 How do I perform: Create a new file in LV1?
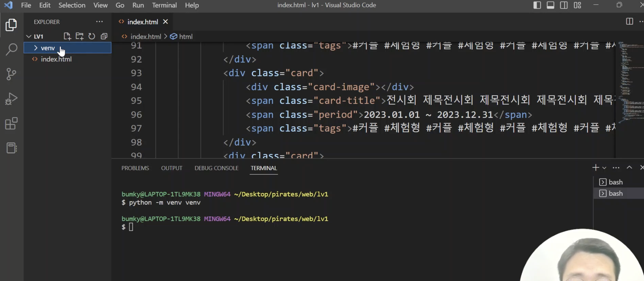pyautogui.click(x=67, y=36)
